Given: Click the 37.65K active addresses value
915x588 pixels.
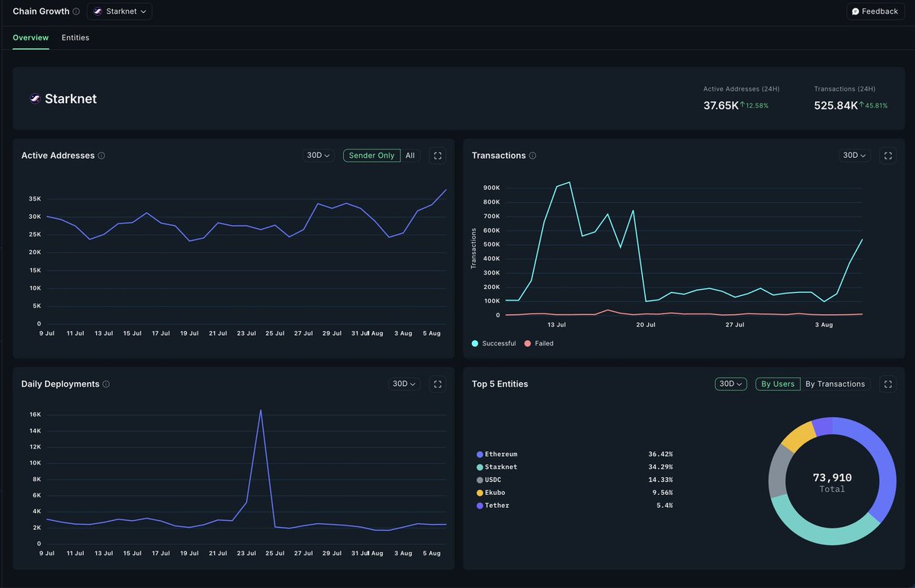Looking at the screenshot, I should [721, 105].
